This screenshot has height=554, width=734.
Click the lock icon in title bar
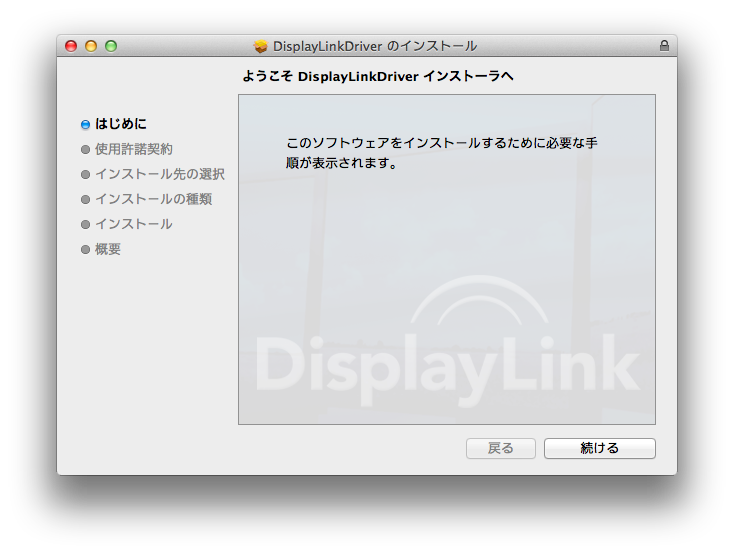[664, 45]
